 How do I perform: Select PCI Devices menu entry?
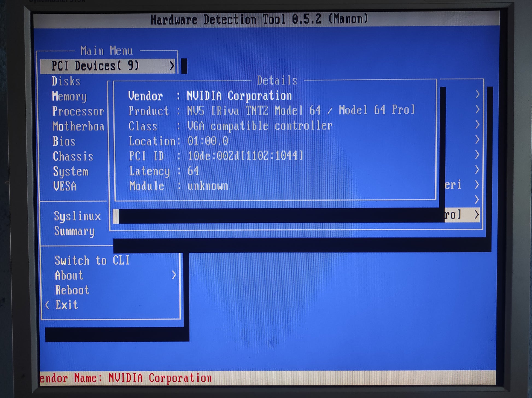point(96,66)
